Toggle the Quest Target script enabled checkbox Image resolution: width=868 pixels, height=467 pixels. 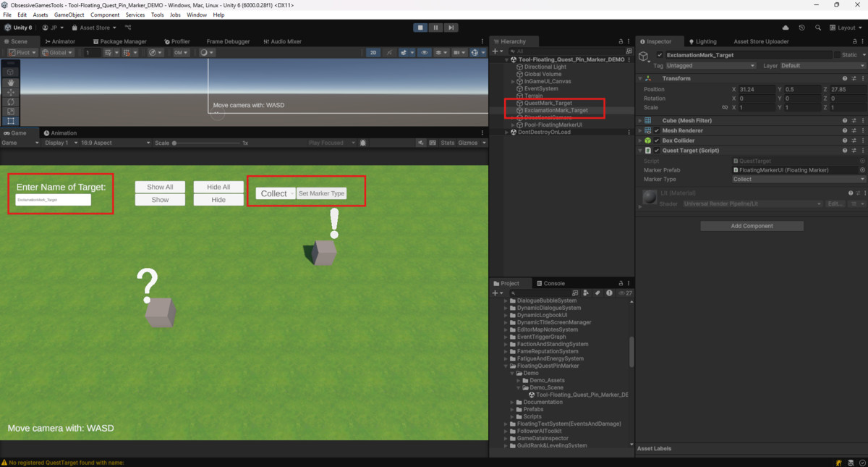coord(657,151)
